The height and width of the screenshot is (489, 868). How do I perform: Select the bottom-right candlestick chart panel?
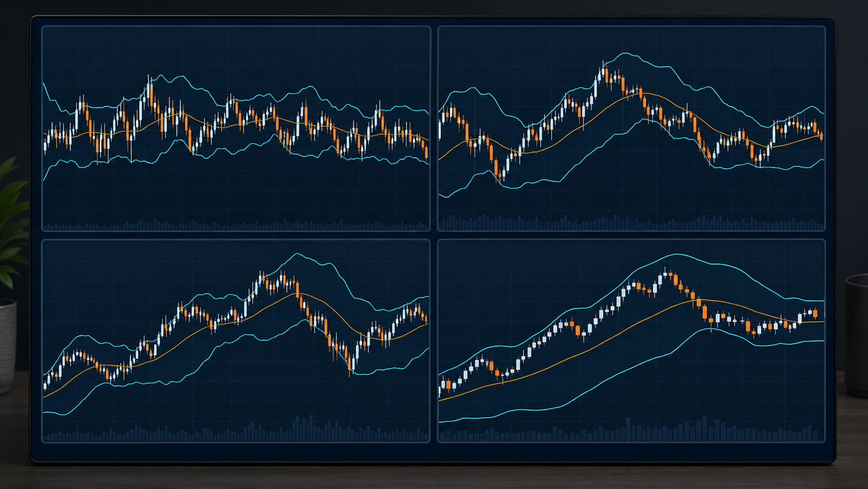632,341
